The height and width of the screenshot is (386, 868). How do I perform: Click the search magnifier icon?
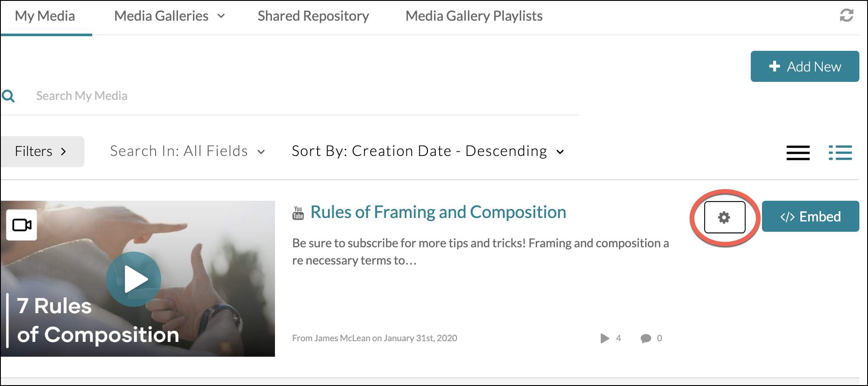pyautogui.click(x=9, y=96)
